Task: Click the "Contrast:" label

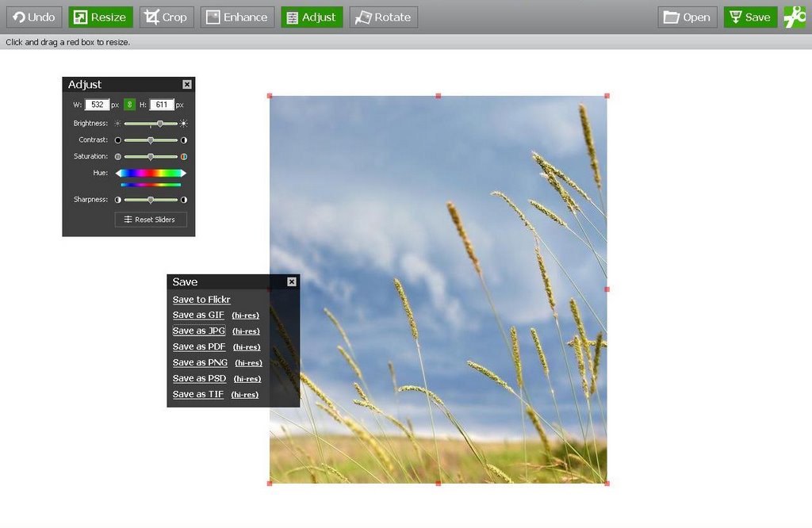Action: 94,140
